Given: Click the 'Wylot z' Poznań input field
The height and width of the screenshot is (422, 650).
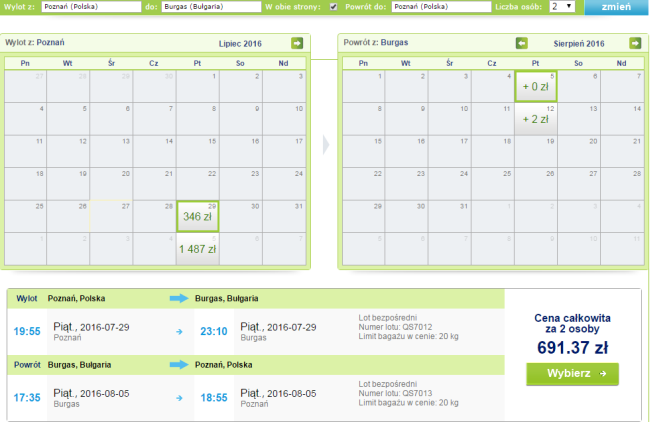Looking at the screenshot, I should click(91, 7).
